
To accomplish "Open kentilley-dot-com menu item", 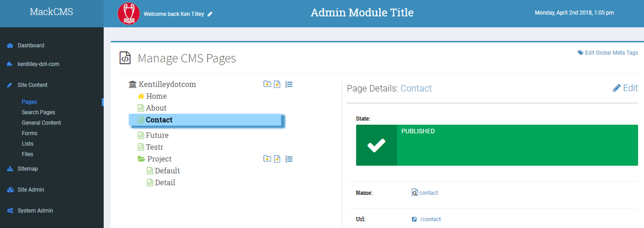I will (x=38, y=64).
